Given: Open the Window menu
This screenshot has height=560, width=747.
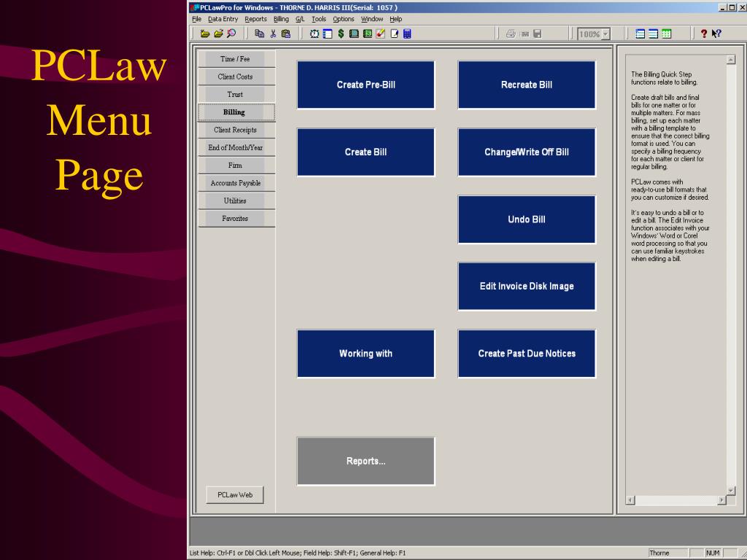Looking at the screenshot, I should click(x=372, y=19).
